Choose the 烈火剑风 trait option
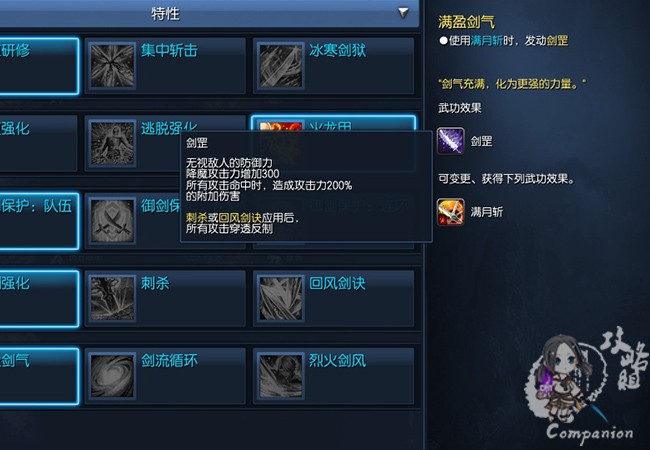Viewport: 650px width, 450px height. 334,376
